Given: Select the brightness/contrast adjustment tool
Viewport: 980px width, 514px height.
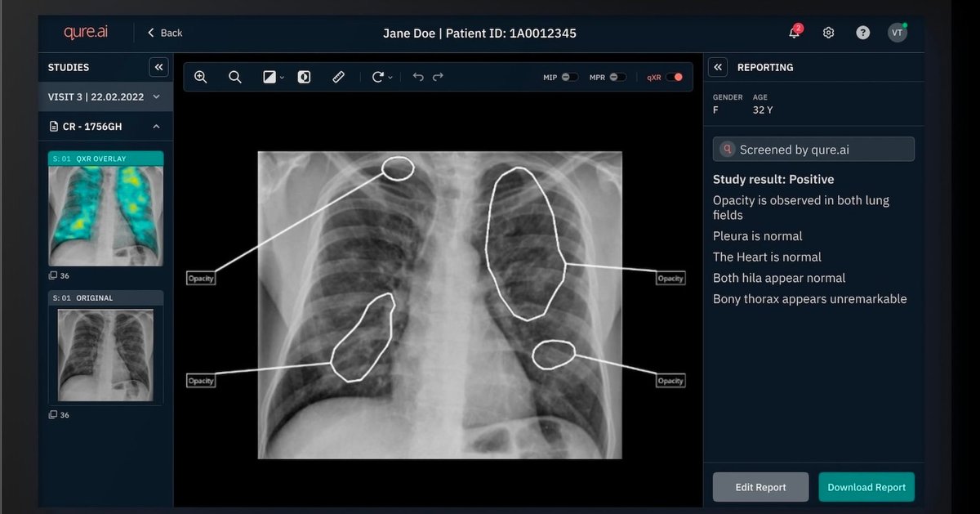Looking at the screenshot, I should 269,76.
